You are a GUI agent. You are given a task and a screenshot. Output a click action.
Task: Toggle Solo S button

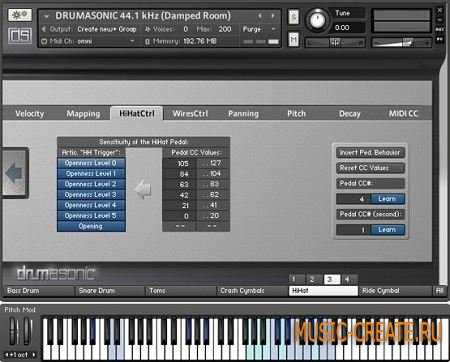[x=293, y=17]
